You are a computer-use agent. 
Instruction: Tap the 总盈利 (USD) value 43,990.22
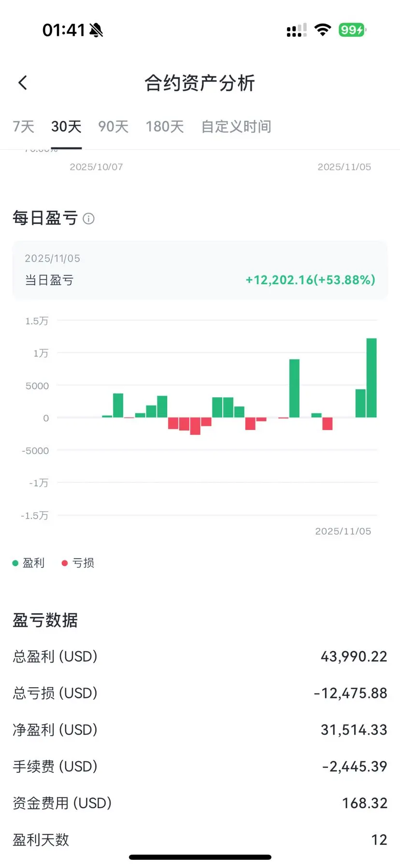354,656
